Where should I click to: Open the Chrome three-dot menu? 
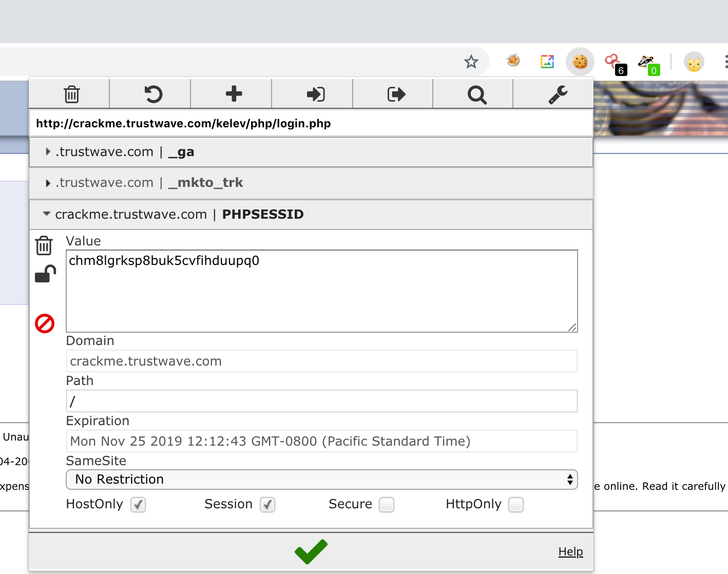click(x=725, y=62)
